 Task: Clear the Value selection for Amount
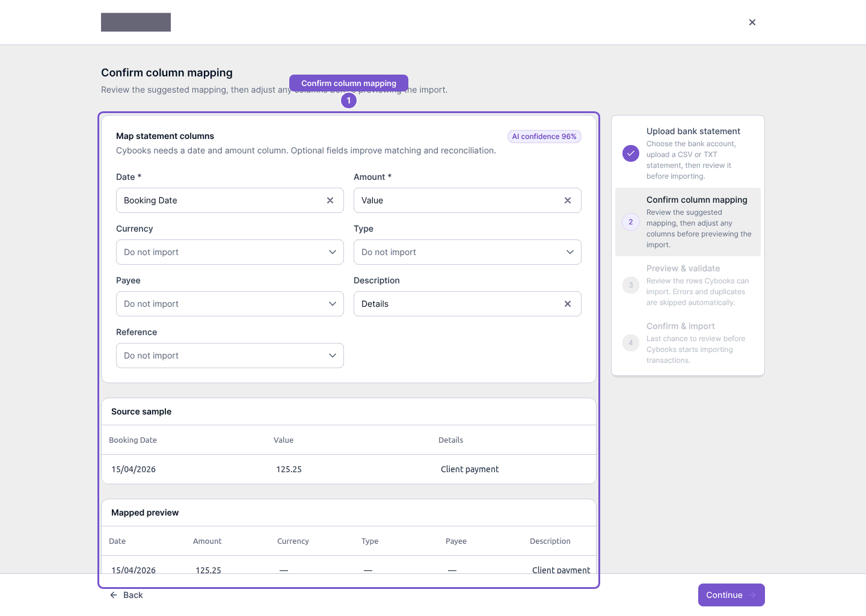coord(568,200)
